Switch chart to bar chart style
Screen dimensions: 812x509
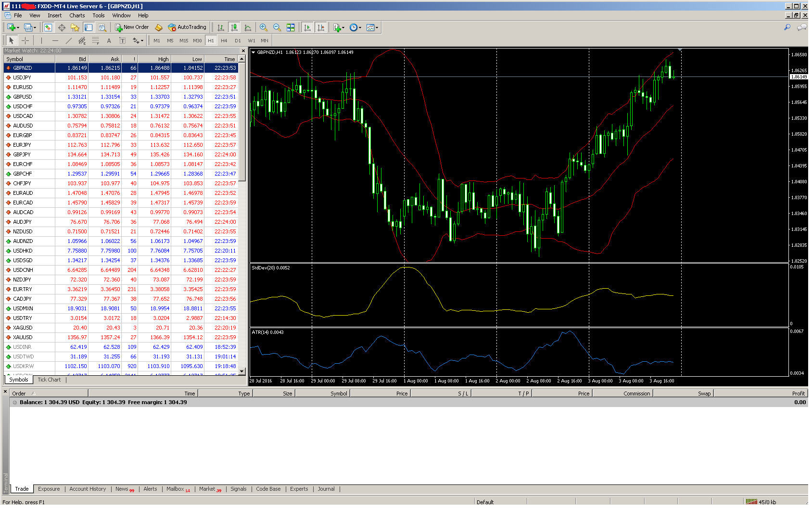(221, 27)
